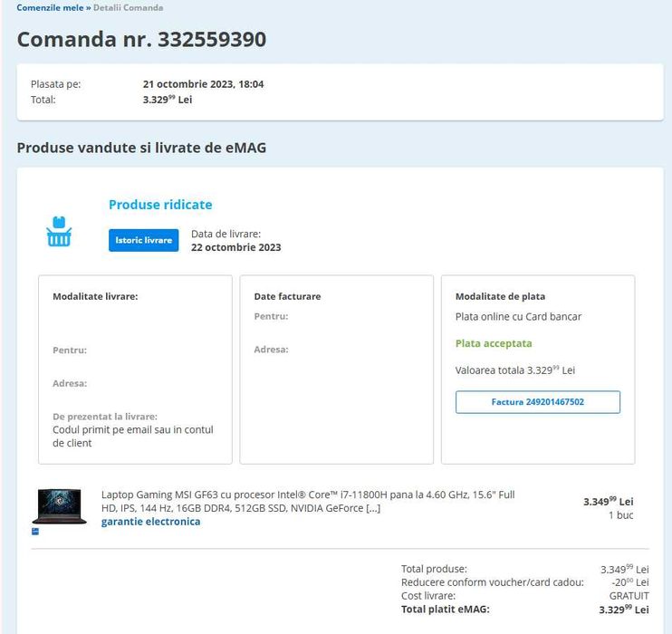The image size is (672, 634).
Task: Click the product price 3.349 Lei
Action: click(608, 501)
